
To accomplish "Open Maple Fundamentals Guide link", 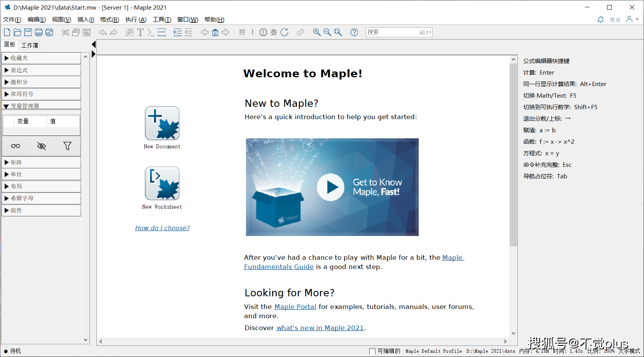I will pos(279,267).
